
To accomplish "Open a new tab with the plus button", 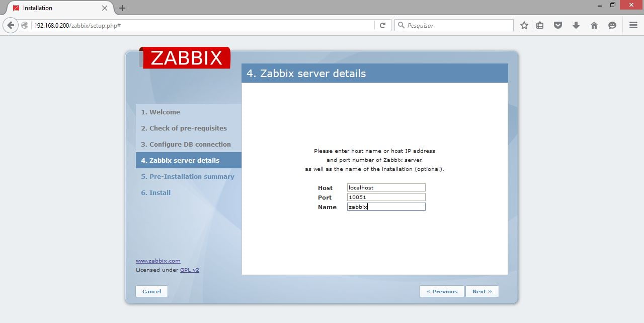I will 122,8.
